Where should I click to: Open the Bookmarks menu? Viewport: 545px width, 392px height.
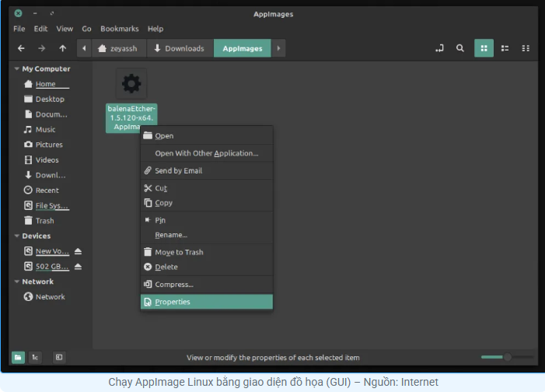coord(120,29)
